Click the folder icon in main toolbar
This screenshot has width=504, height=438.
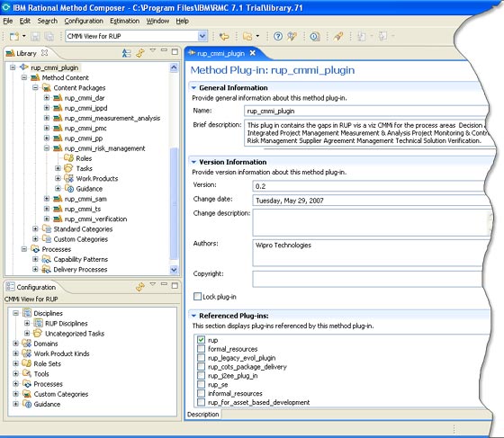coord(247,36)
